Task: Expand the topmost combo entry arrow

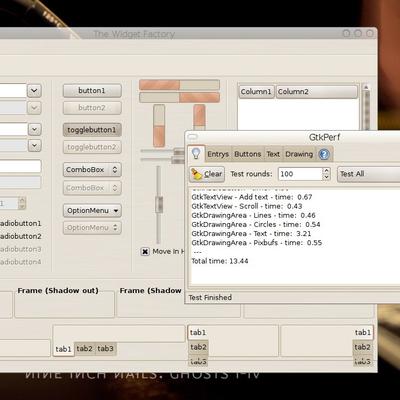Action: [x=34, y=91]
